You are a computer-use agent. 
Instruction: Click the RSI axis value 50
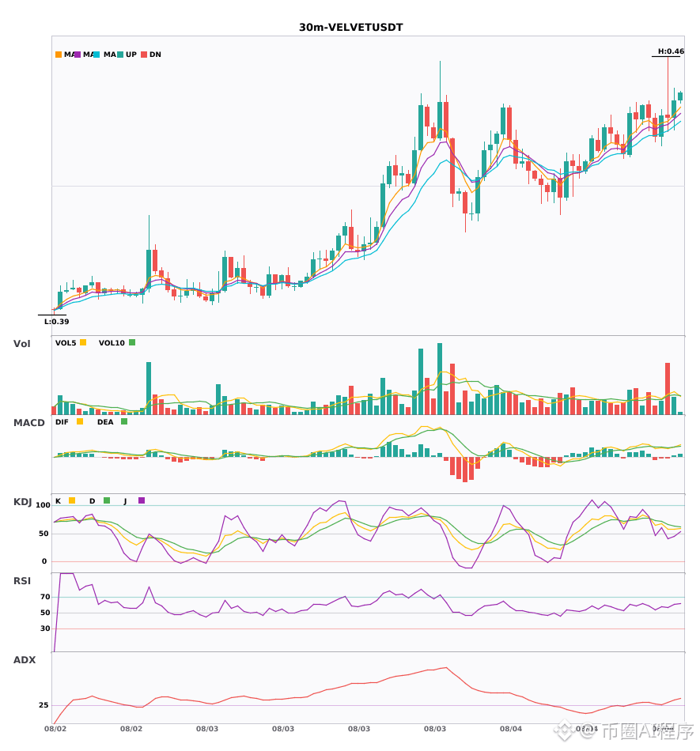45,613
